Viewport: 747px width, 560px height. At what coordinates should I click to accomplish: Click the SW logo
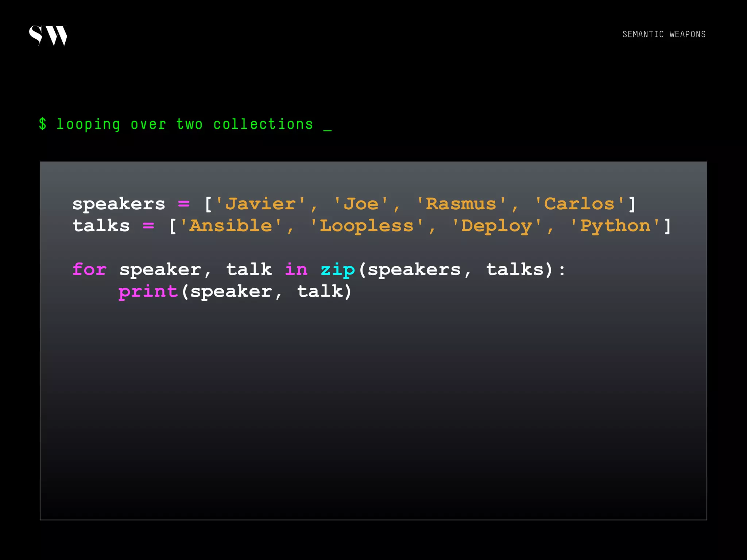click(48, 35)
